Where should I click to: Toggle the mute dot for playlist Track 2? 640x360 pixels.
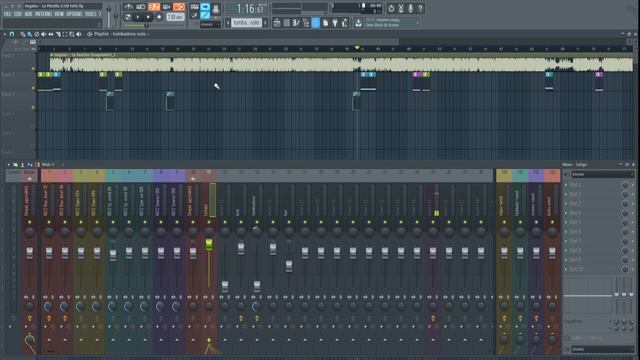(x=33, y=88)
